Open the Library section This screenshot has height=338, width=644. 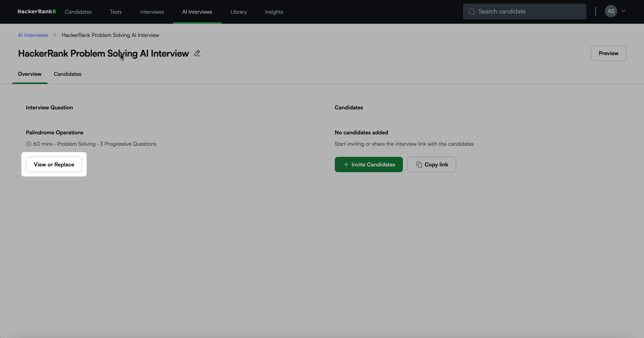tap(239, 12)
